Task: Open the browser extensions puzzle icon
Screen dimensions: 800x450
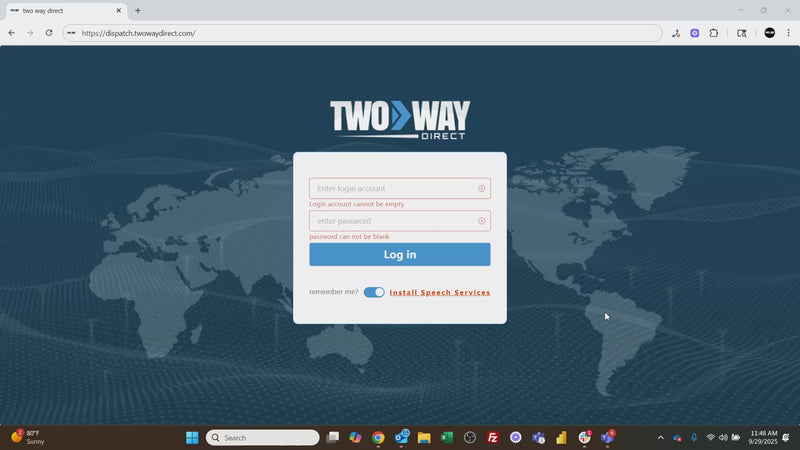Action: (714, 33)
